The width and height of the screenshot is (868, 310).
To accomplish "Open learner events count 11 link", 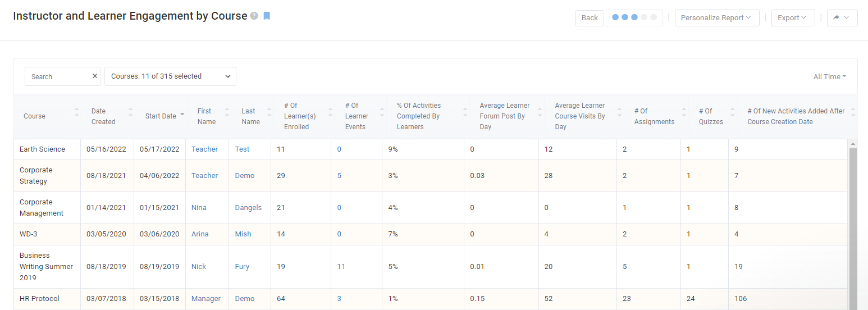I will point(341,267).
